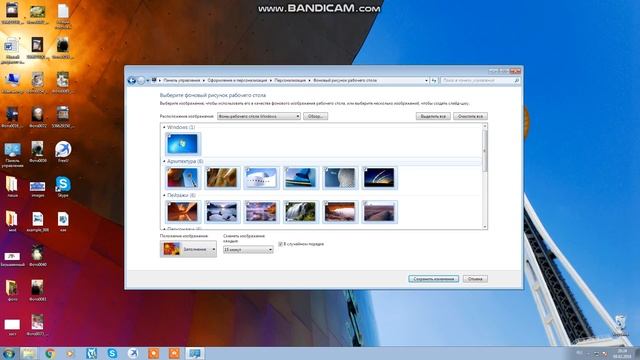Activate the Personalization window taskbar button

(x=195, y=353)
